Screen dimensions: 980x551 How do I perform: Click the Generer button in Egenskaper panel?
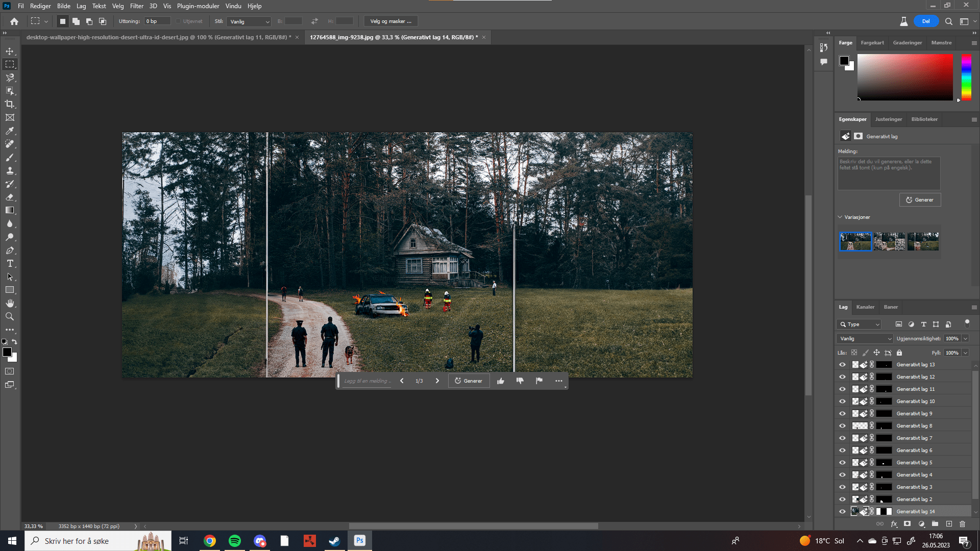pyautogui.click(x=920, y=199)
